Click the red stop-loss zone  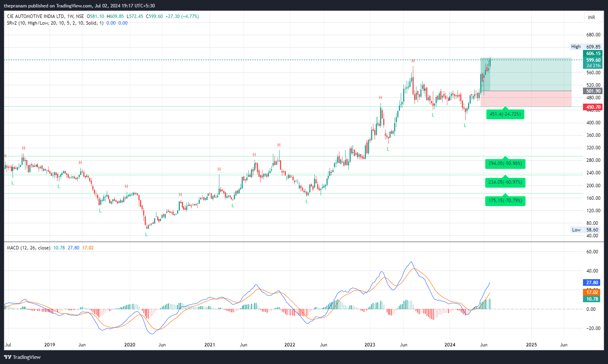(526, 99)
